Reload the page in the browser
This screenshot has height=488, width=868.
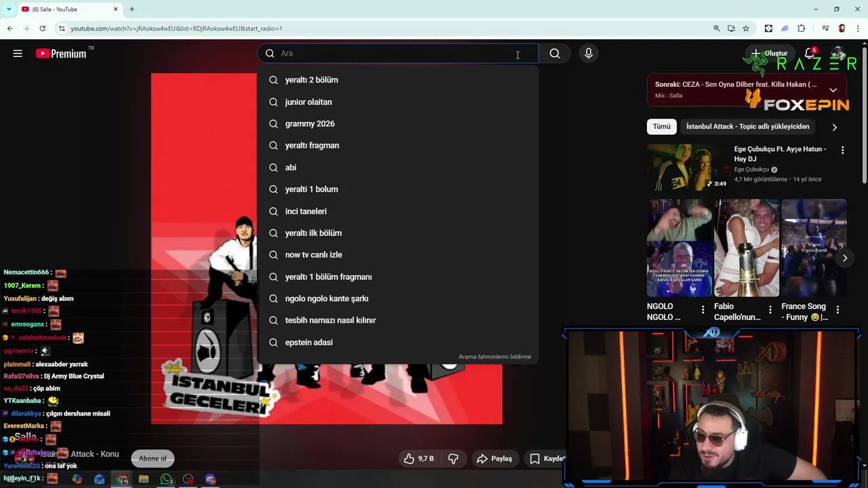click(42, 28)
